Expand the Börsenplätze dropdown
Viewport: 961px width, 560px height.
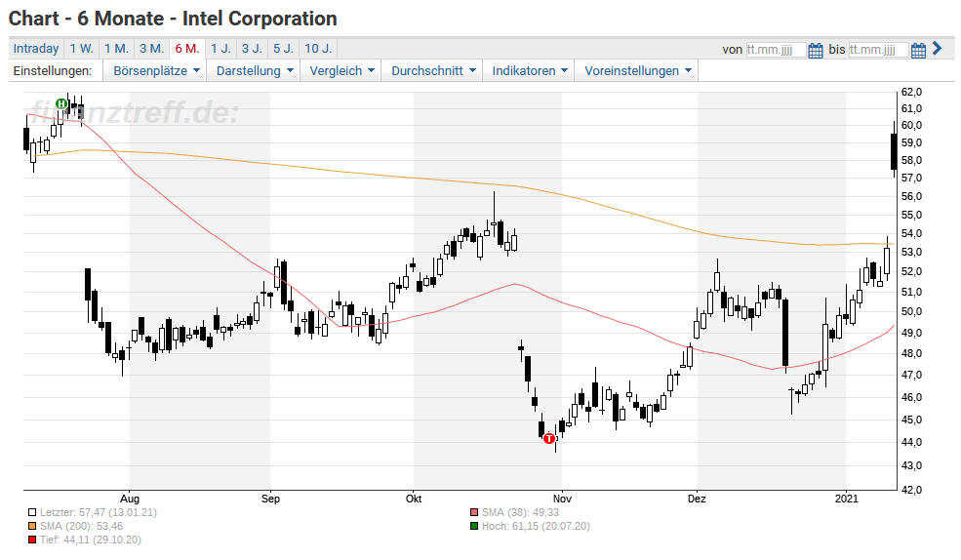click(156, 70)
